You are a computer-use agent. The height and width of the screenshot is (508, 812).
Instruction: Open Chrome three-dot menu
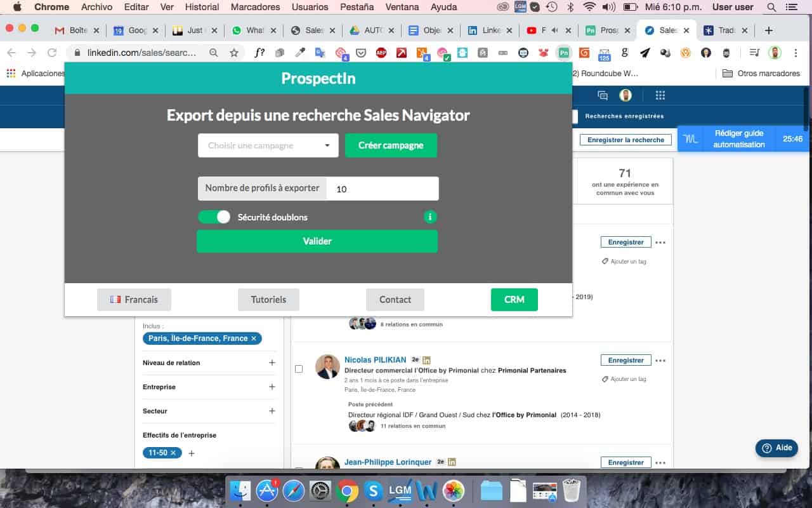(796, 53)
